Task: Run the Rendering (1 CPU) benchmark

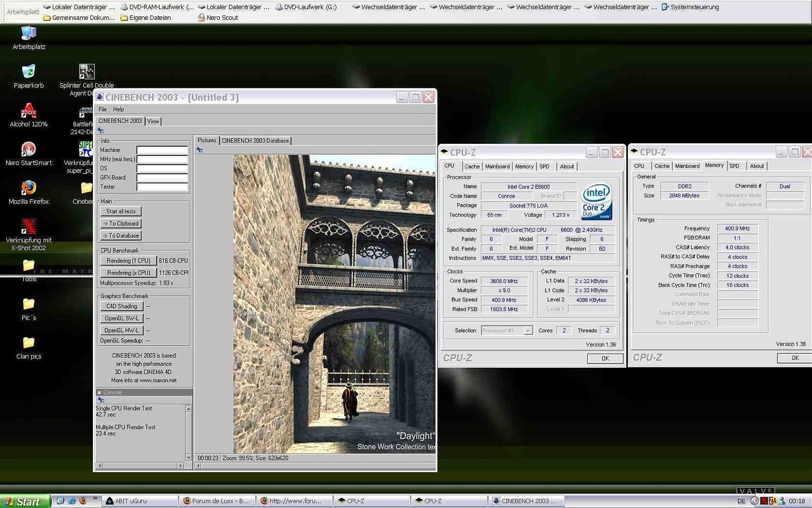Action: pos(128,261)
